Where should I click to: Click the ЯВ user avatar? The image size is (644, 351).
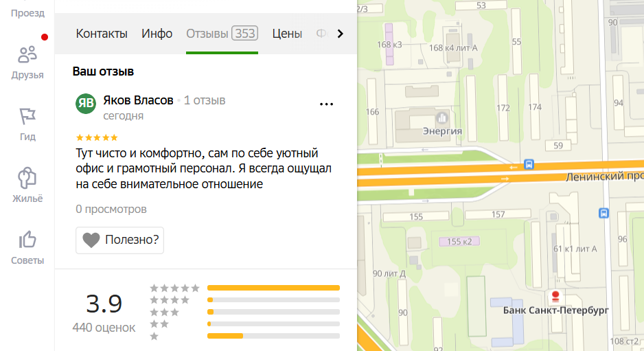[86, 104]
